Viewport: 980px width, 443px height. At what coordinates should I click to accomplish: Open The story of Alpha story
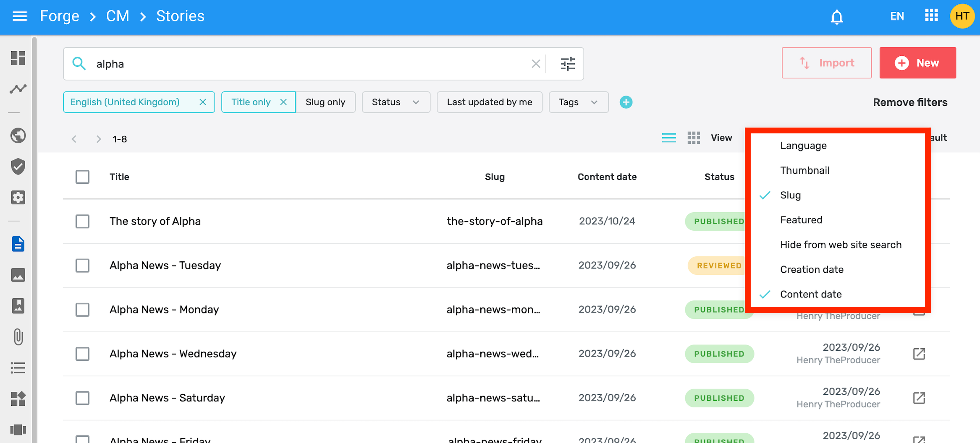(x=155, y=221)
